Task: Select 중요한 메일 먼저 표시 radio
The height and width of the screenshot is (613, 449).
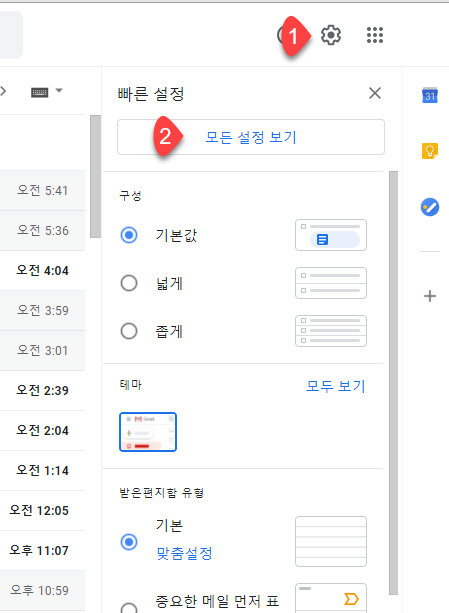Action: pyautogui.click(x=129, y=608)
